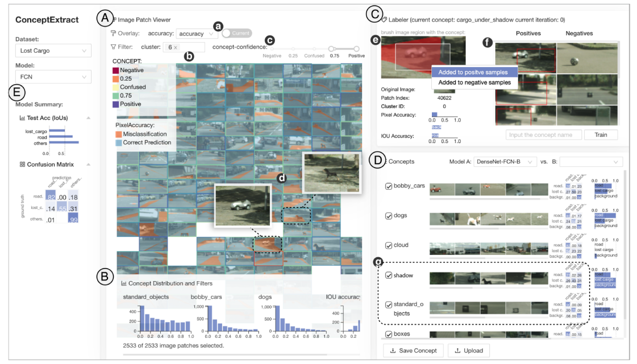Uncheck the dogs concept checkbox
Viewport: 637px width, 364px height.
pyautogui.click(x=389, y=216)
